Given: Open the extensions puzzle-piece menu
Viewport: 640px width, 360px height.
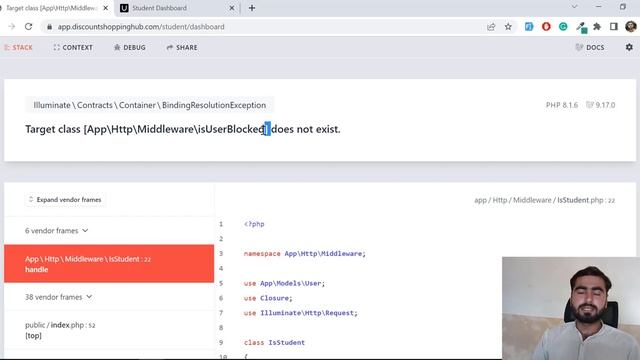Looking at the screenshot, I should tap(597, 27).
